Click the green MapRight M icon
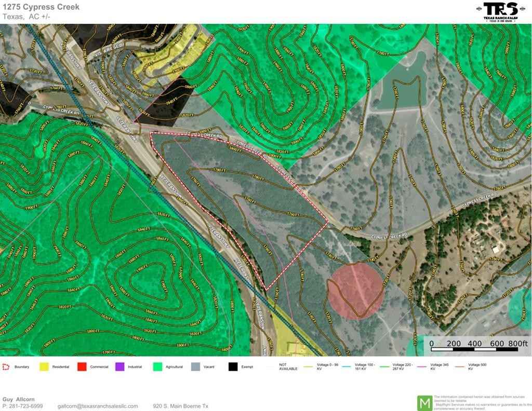The image size is (532, 411). pyautogui.click(x=424, y=403)
